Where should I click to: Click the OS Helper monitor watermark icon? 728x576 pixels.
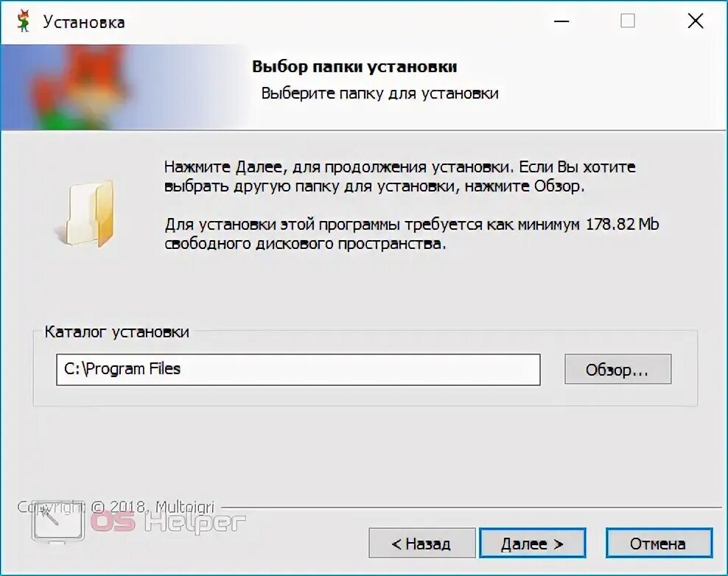coord(58,521)
